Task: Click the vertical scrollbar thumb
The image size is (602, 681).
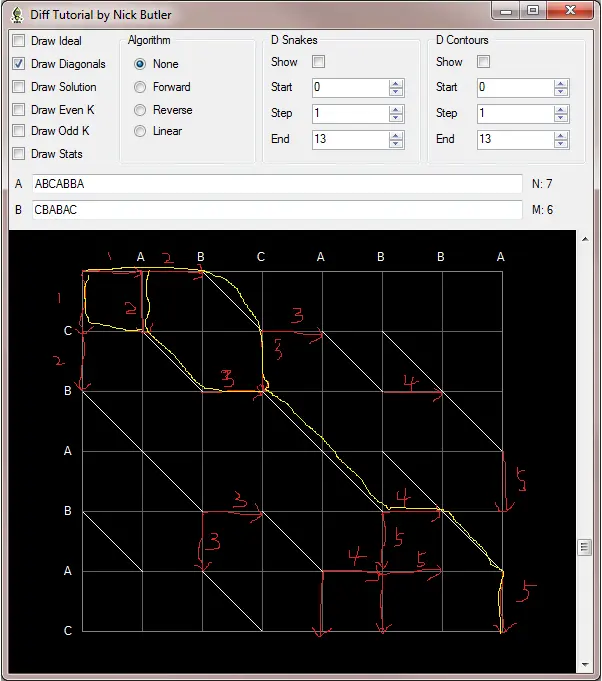Action: 585,547
